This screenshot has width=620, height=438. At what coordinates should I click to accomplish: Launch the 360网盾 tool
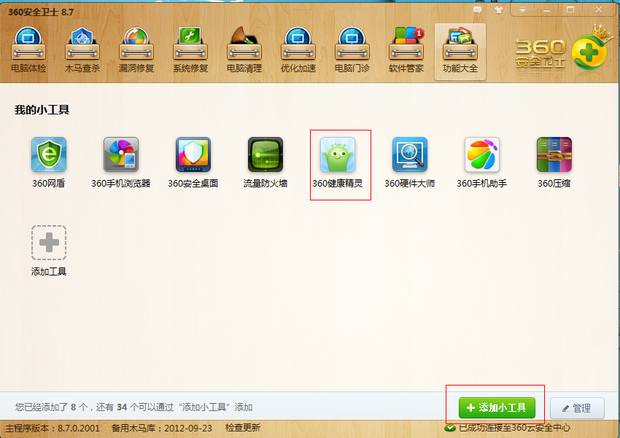click(x=49, y=163)
